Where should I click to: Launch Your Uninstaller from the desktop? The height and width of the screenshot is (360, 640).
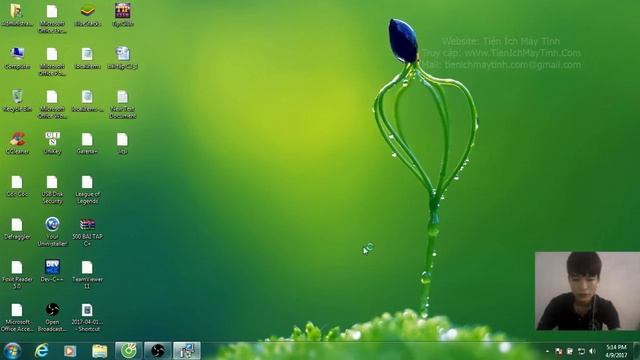[x=52, y=232]
